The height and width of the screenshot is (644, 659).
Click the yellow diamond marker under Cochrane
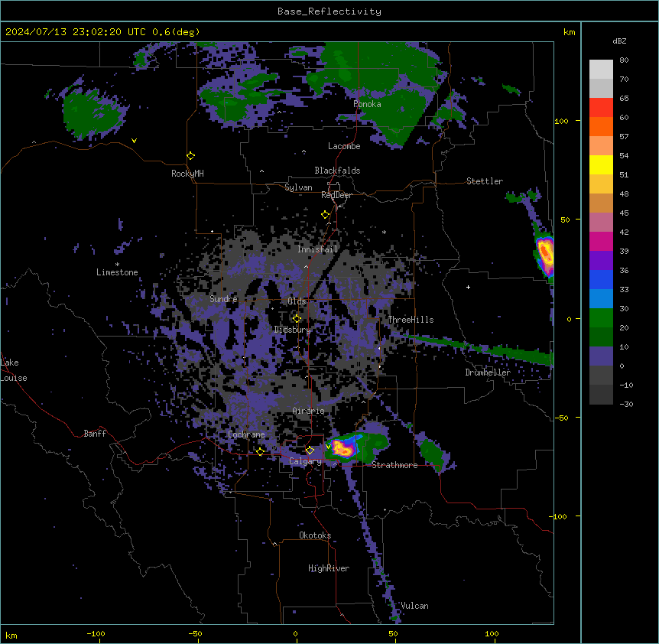[x=260, y=452]
